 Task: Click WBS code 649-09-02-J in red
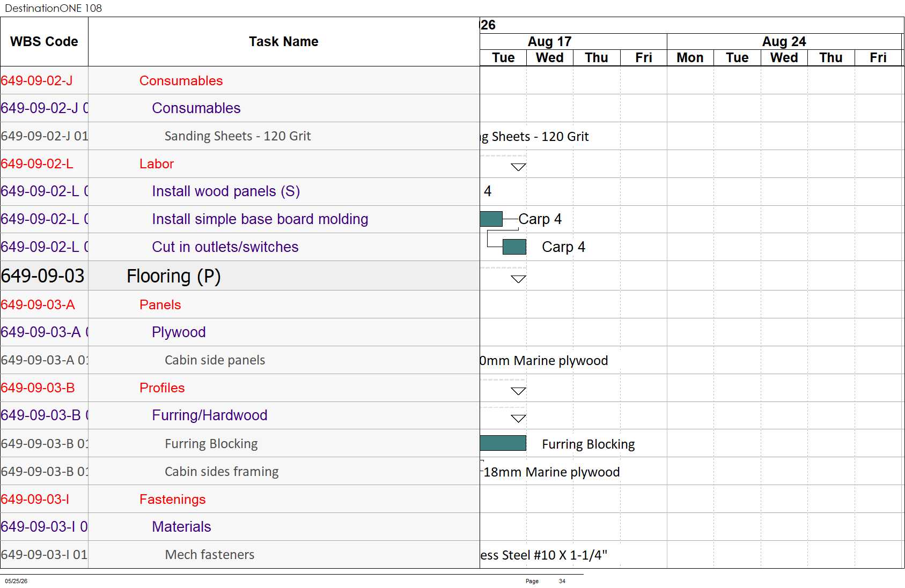pyautogui.click(x=37, y=81)
